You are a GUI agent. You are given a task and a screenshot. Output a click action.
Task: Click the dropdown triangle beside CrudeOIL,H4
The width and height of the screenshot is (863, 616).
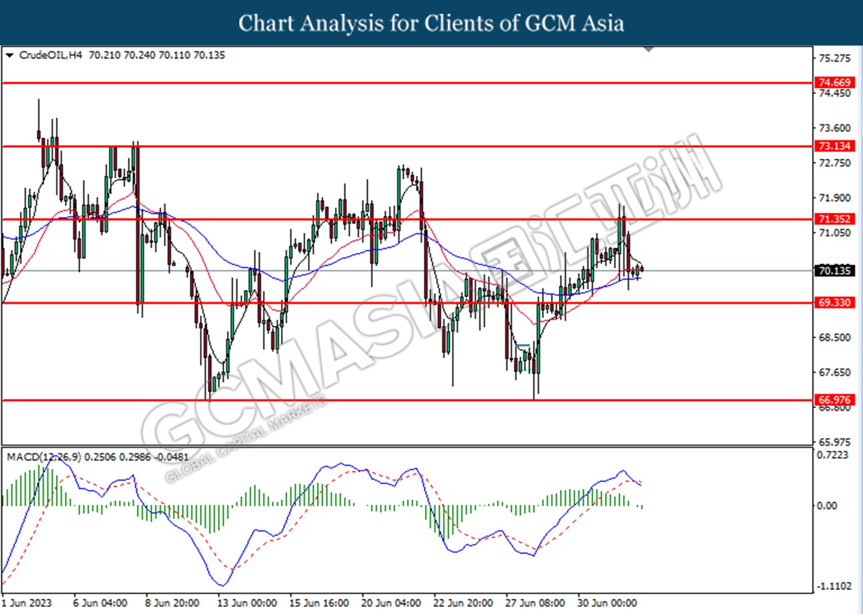point(9,56)
